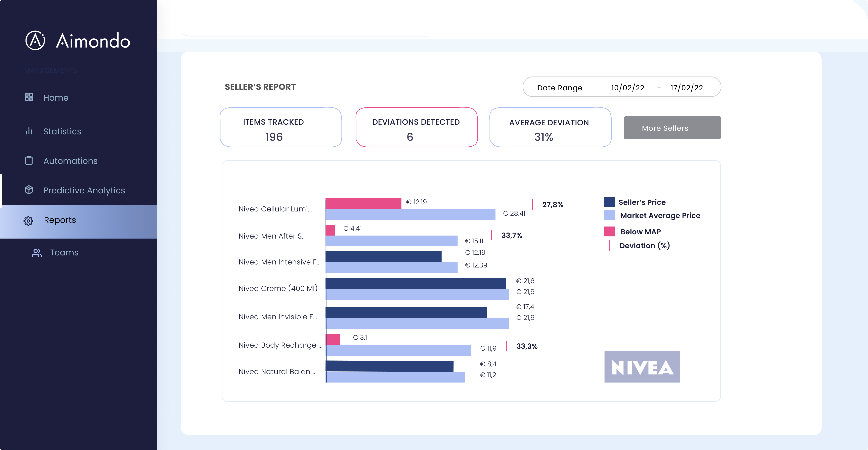Open the Deviations Detected card
The width and height of the screenshot is (868, 450).
pos(417,127)
